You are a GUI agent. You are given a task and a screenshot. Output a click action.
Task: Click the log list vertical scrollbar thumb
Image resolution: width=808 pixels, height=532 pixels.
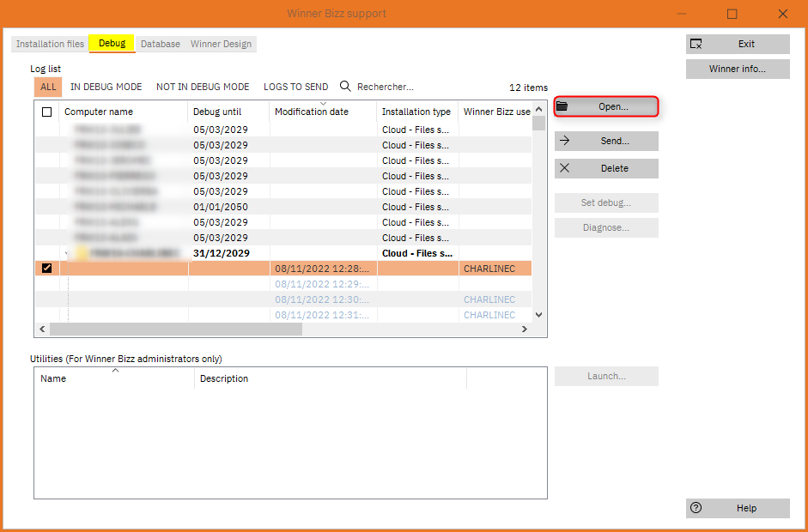pos(539,124)
